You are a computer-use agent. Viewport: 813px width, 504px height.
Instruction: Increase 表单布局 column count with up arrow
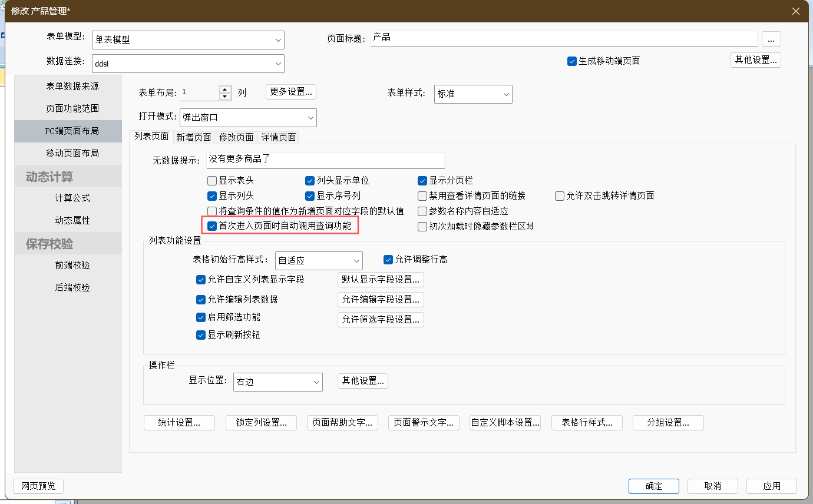coord(224,89)
